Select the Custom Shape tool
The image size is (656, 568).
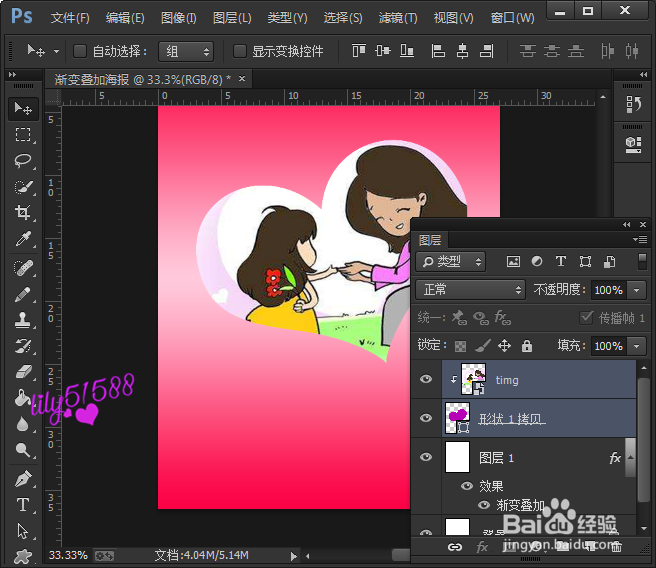pyautogui.click(x=23, y=556)
